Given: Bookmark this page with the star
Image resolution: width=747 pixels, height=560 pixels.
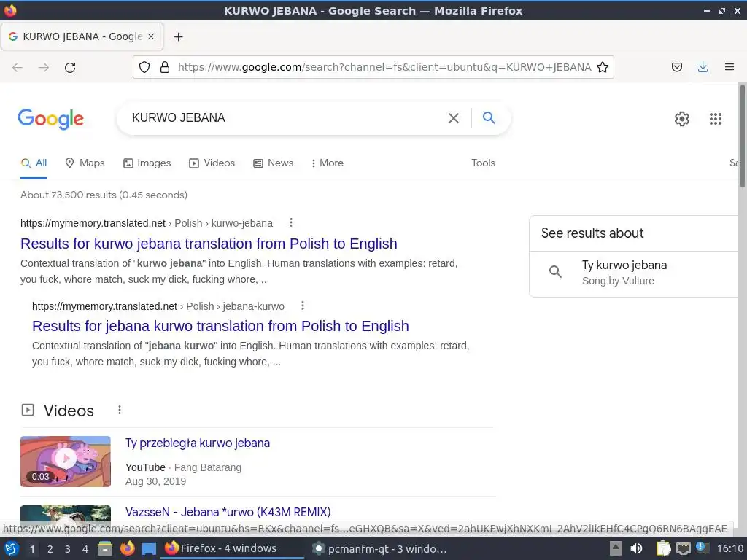Looking at the screenshot, I should tap(603, 68).
